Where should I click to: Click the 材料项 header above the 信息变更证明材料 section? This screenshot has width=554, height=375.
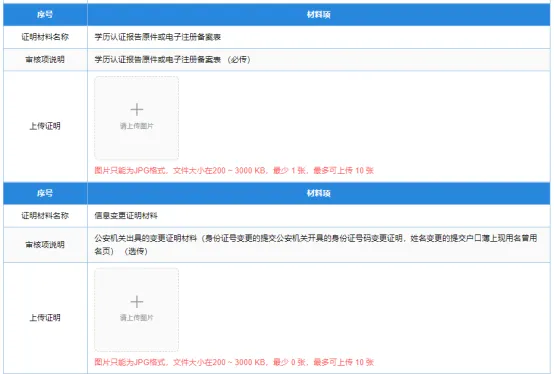(x=318, y=193)
